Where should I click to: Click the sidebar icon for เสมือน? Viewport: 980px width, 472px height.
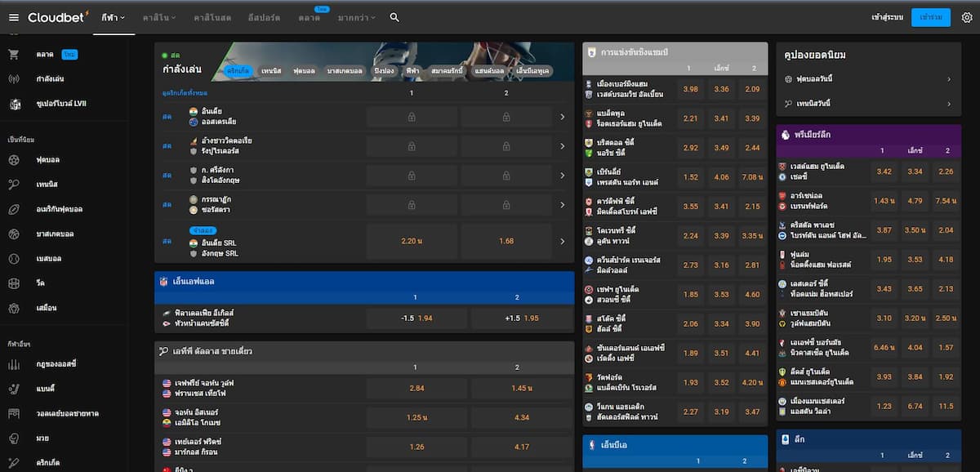tap(14, 308)
